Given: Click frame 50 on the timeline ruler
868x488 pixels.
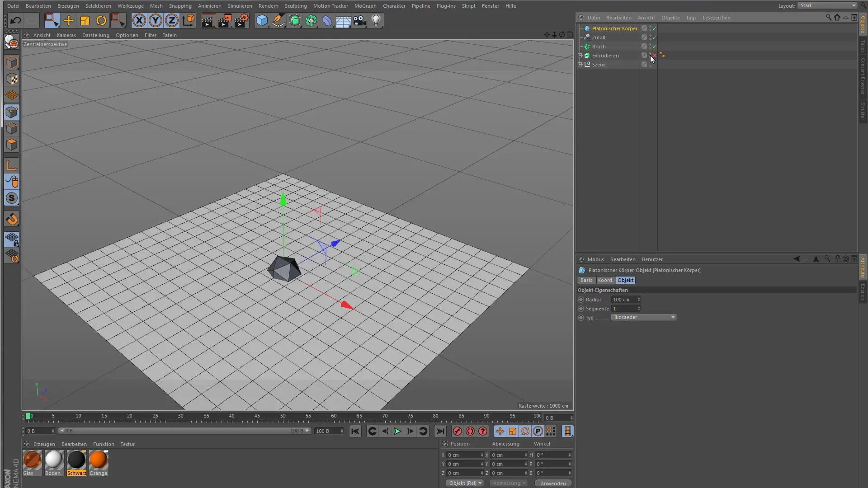Looking at the screenshot, I should (x=283, y=417).
